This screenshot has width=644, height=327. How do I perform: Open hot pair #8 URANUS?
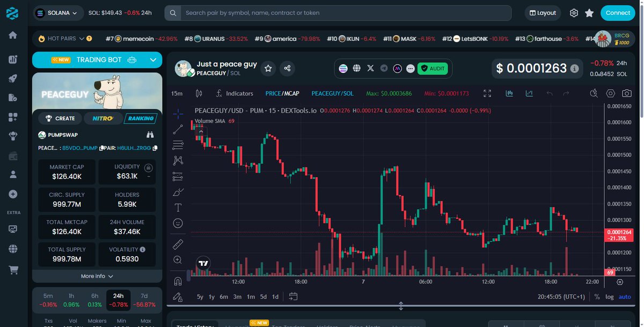216,39
